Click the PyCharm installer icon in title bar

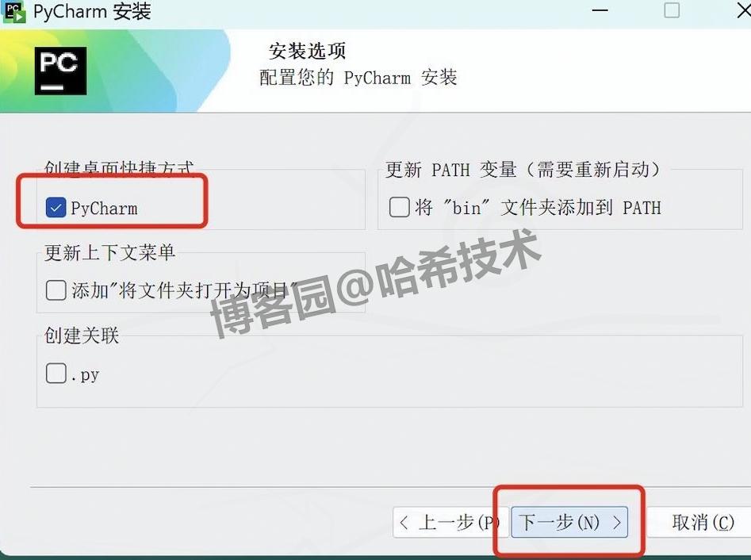coord(14,11)
